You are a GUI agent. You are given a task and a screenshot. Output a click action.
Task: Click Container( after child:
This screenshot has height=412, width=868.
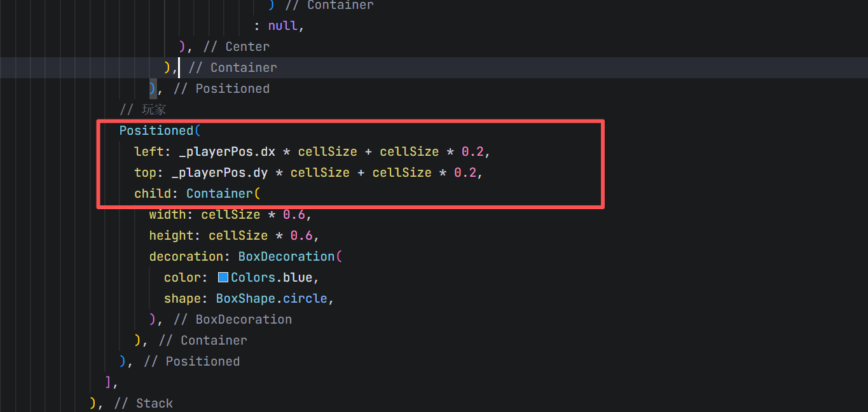pyautogui.click(x=223, y=193)
